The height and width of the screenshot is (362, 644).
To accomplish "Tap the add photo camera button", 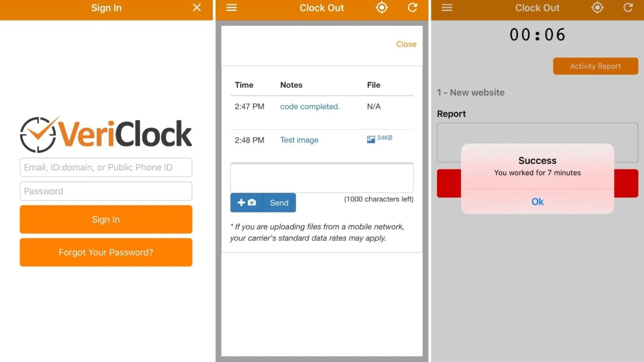I will pos(247,203).
